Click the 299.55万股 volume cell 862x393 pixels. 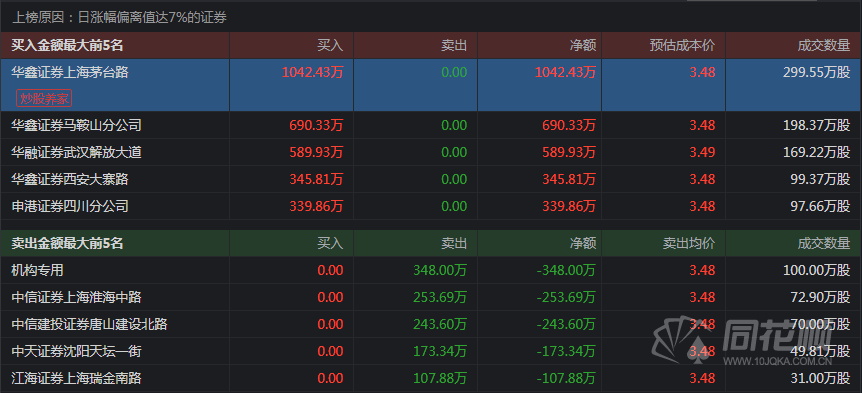click(x=816, y=72)
